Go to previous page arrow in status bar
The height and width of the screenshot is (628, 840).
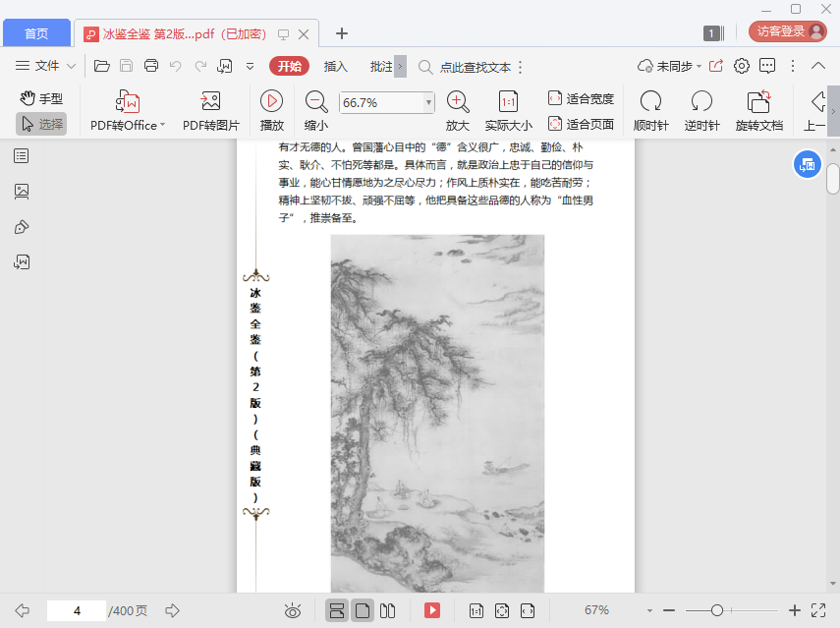[x=22, y=609]
